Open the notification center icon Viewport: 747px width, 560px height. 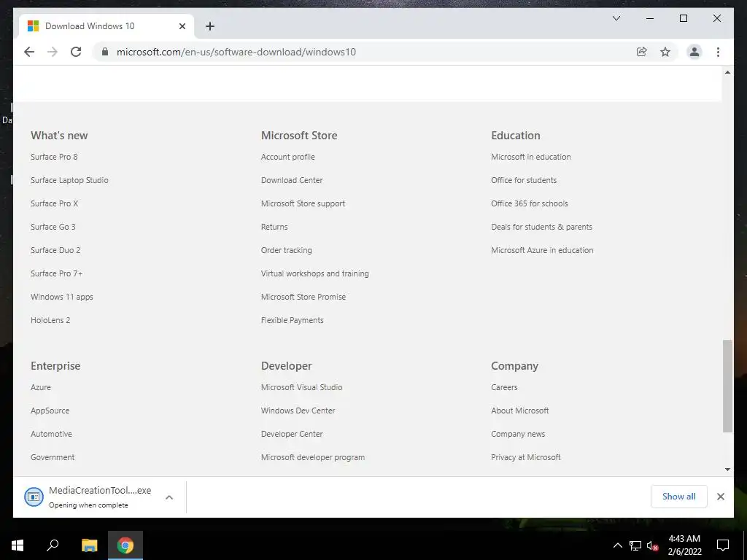click(x=723, y=545)
